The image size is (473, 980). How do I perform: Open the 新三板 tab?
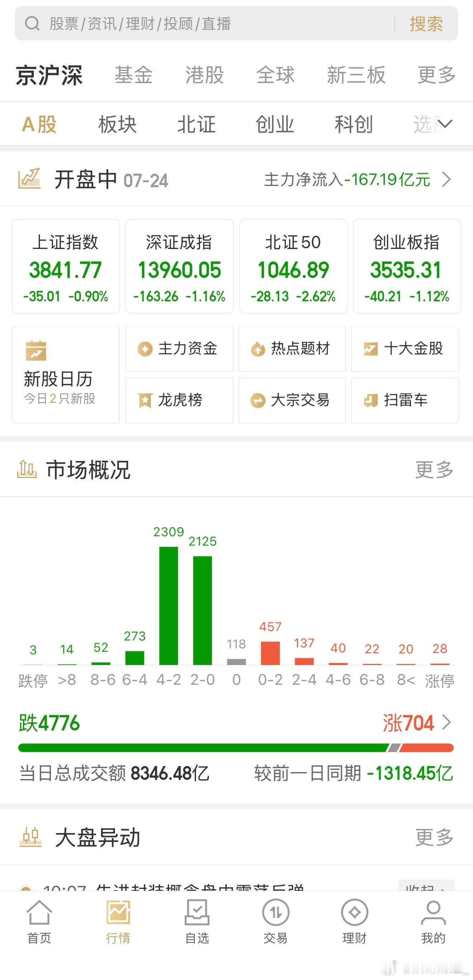click(356, 75)
